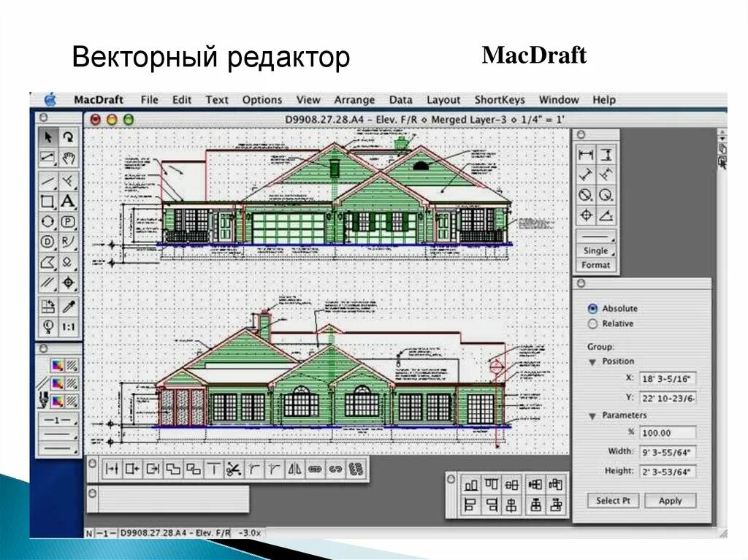Open the Arrange menu
Viewport: 748px width, 560px height.
pyautogui.click(x=354, y=100)
